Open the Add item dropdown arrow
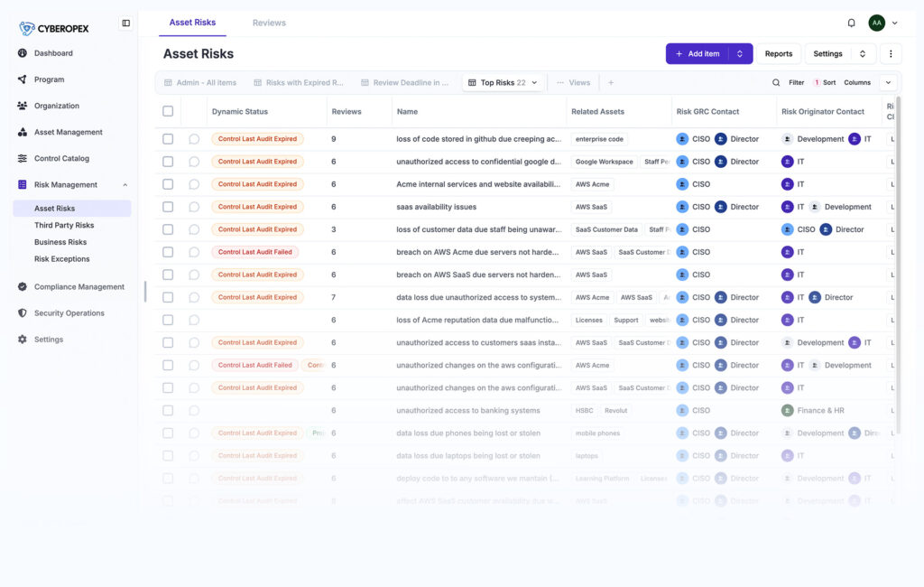Screen dimensions: 924x587 (x=740, y=53)
